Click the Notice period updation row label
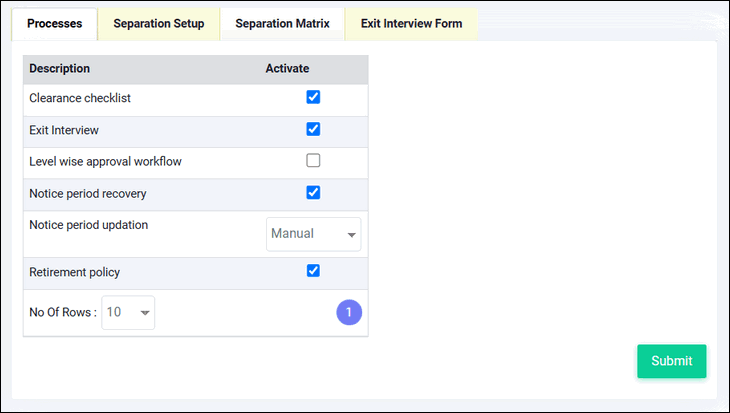This screenshot has height=413, width=730. 88,225
